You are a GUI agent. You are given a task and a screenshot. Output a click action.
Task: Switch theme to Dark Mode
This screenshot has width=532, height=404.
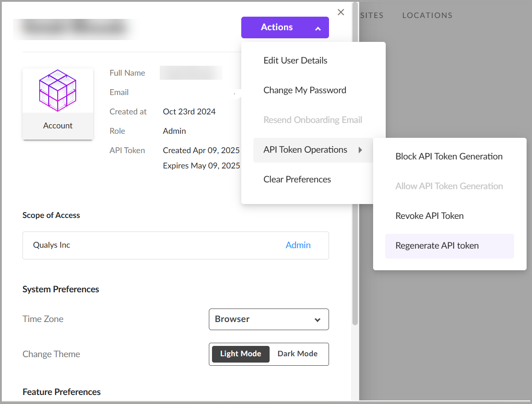298,354
